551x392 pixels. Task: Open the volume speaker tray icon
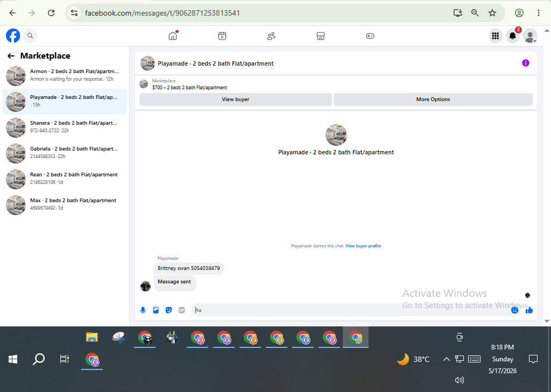point(460,380)
